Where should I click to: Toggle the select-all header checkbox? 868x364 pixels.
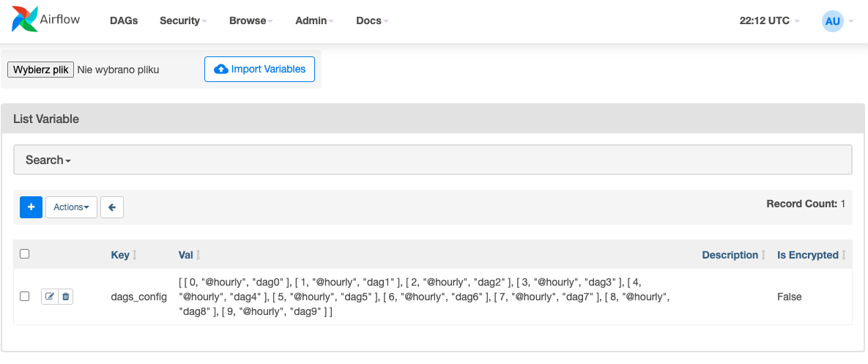tap(25, 254)
